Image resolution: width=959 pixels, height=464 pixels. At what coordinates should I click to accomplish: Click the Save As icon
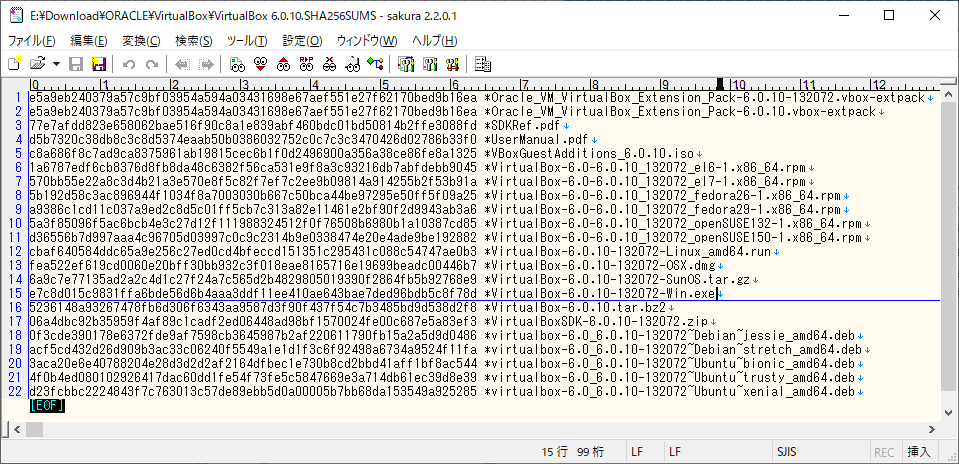(x=98, y=64)
